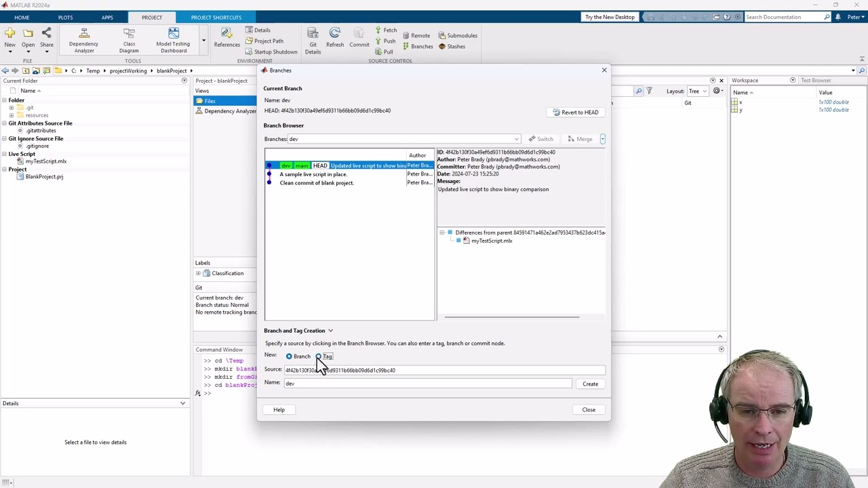Click the Revert to HEAD button
Screen dimensions: 868x488
click(575, 113)
